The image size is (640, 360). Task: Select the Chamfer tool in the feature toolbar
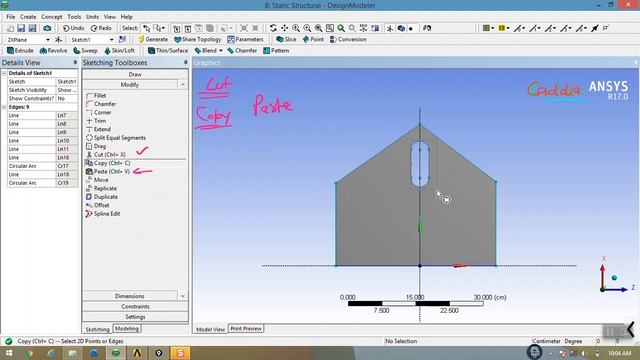[x=242, y=51]
